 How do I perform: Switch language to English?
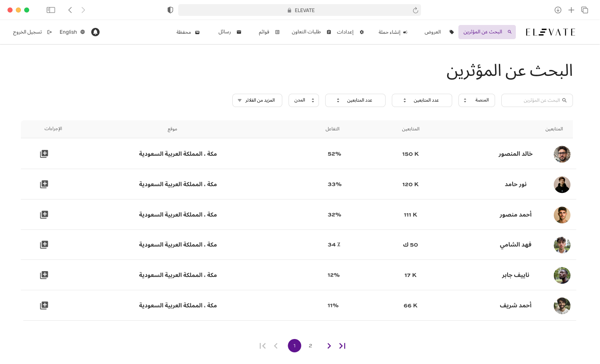tap(72, 32)
